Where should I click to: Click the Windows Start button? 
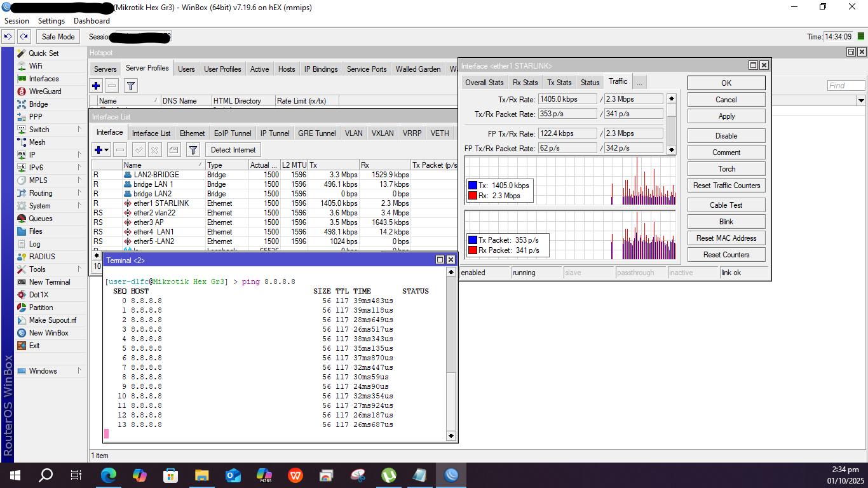[x=15, y=475]
